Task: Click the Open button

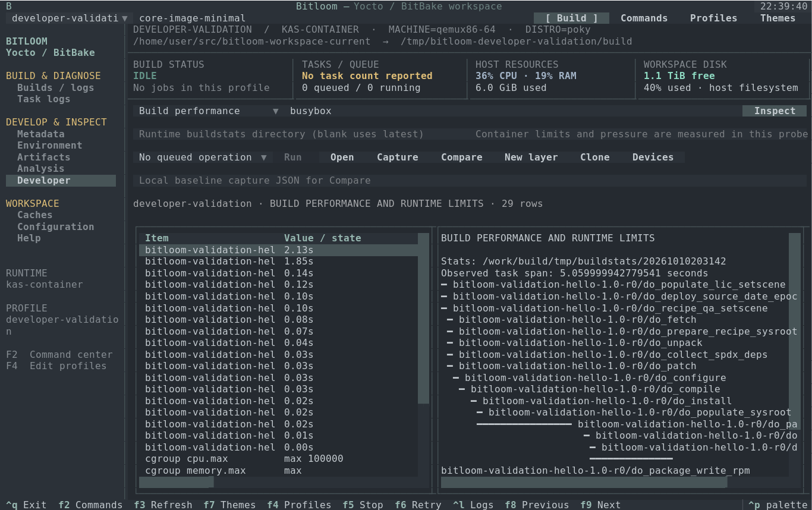Action: coord(342,158)
